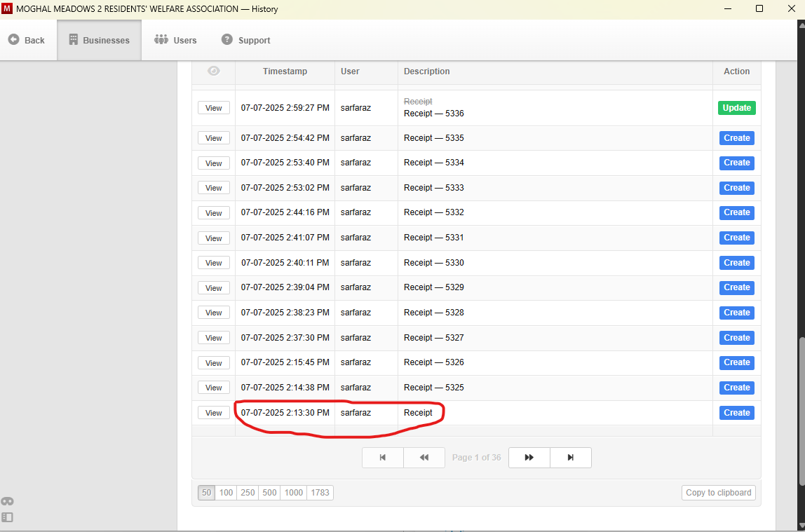The height and width of the screenshot is (532, 805).
Task: View the Receipt — 5330 history entry
Action: [x=214, y=263]
